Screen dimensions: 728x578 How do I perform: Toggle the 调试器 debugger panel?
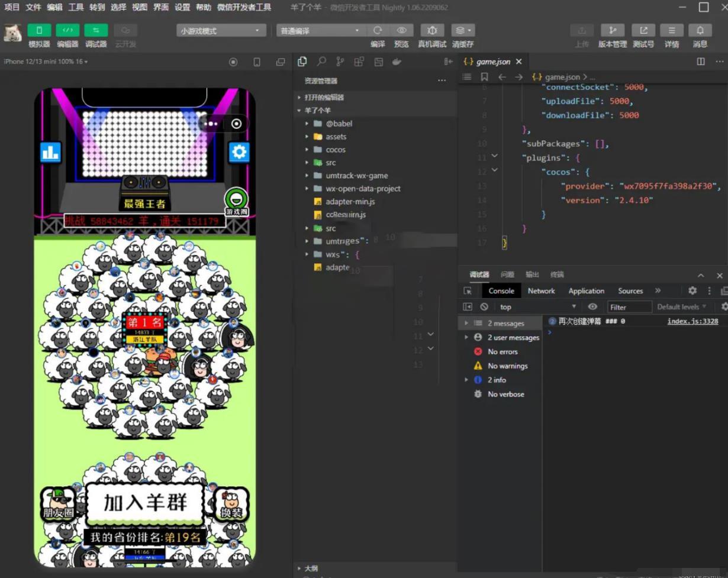point(96,31)
